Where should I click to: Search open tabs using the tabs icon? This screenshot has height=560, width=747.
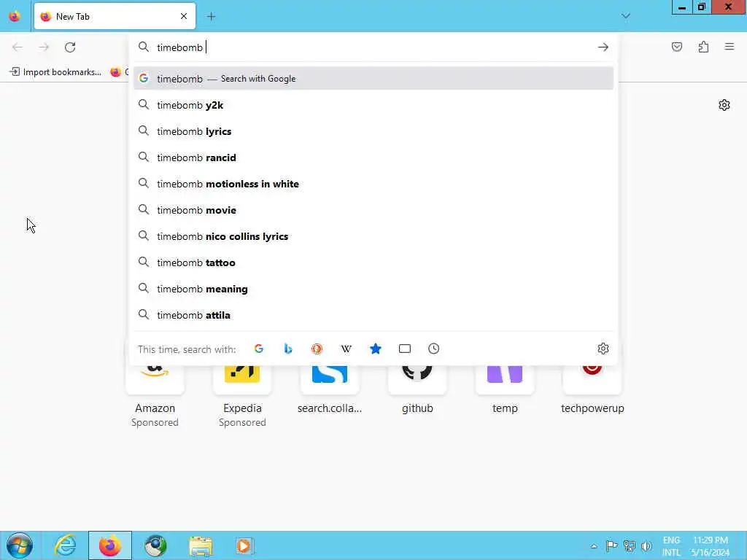coord(404,349)
